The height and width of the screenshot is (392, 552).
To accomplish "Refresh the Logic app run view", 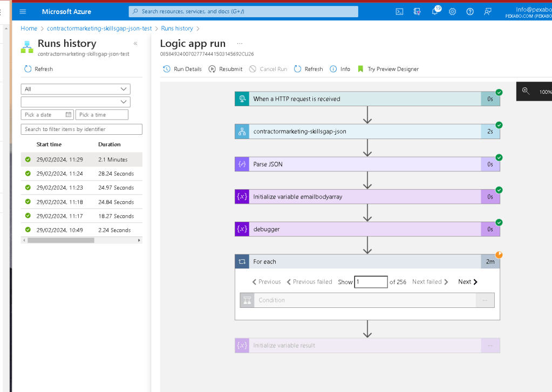I will [309, 69].
